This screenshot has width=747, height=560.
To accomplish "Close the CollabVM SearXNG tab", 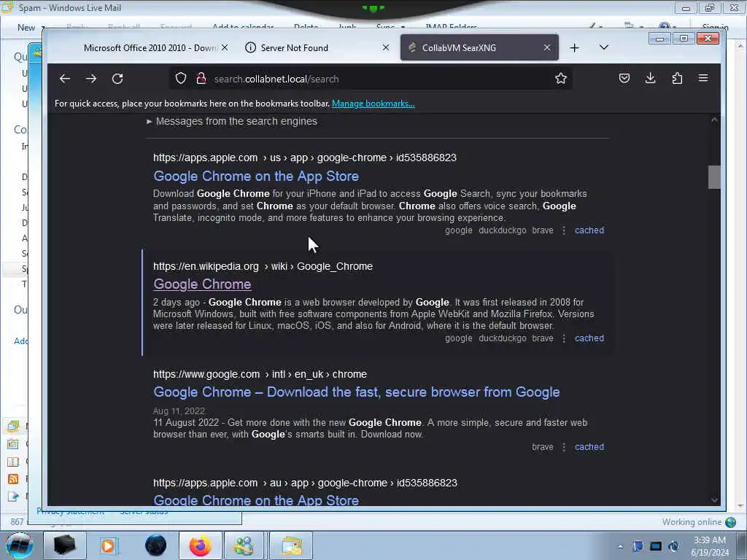I will [x=547, y=47].
